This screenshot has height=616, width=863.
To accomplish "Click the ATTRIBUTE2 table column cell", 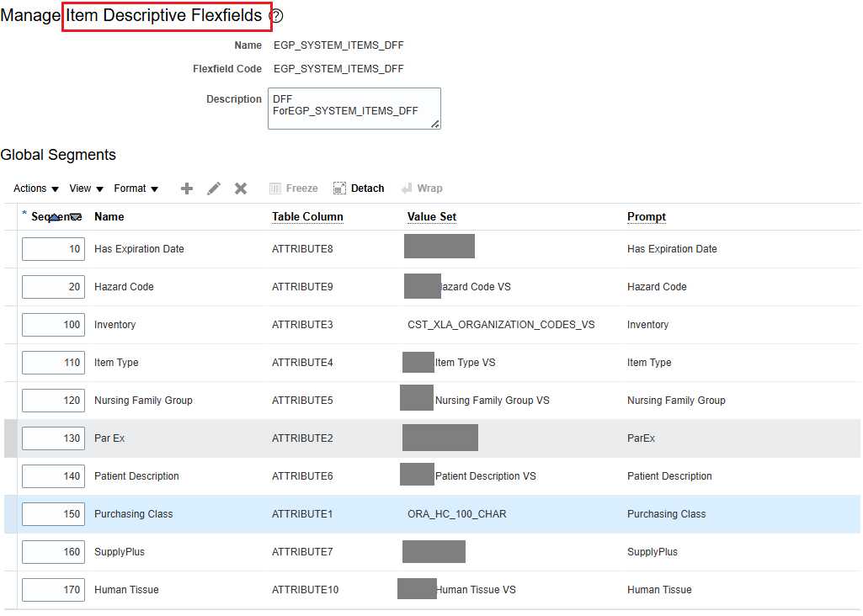I will [x=302, y=439].
